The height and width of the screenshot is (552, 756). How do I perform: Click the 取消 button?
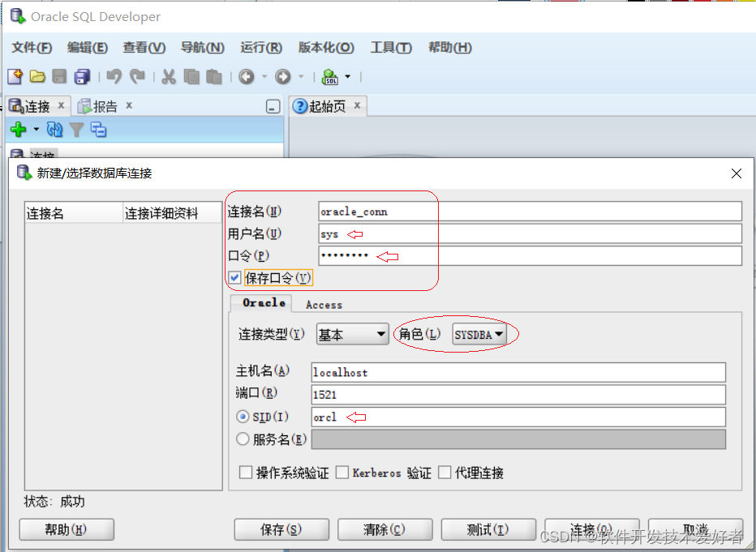tap(696, 530)
